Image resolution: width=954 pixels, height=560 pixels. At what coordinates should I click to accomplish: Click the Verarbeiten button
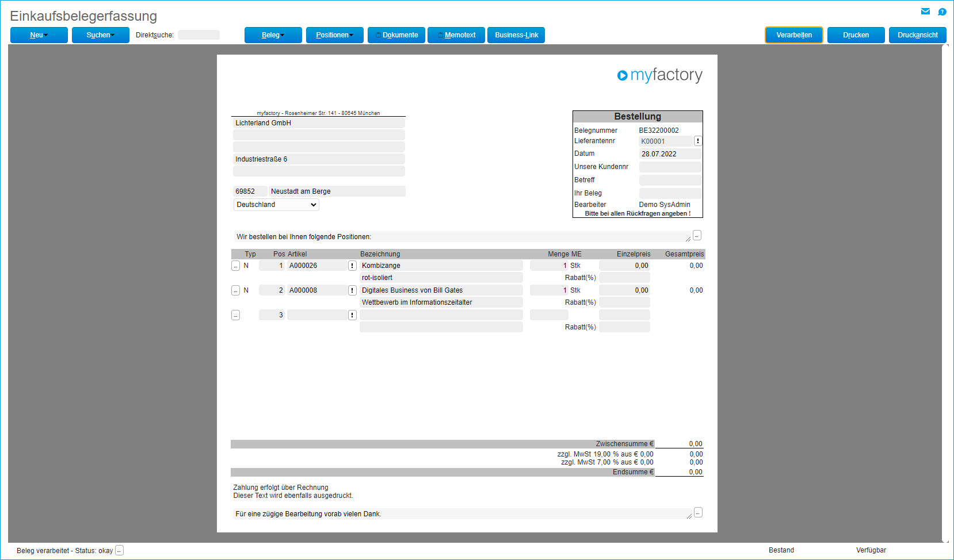[x=794, y=35]
